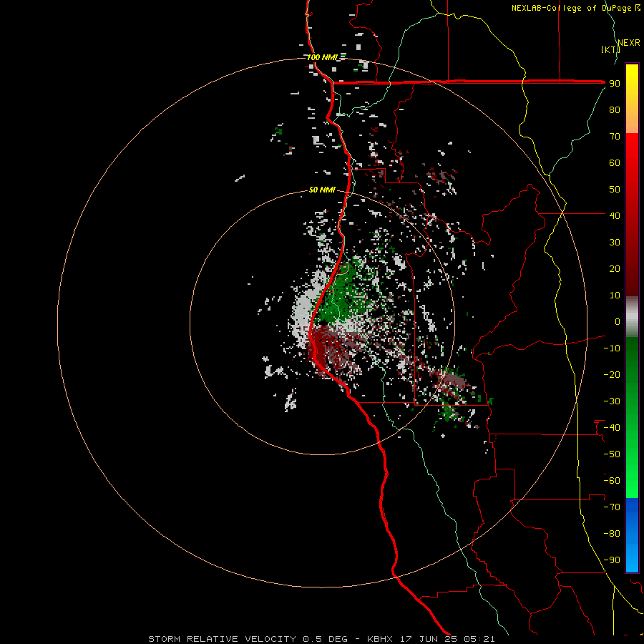Click the -50 value on velocity scale

[x=612, y=454]
